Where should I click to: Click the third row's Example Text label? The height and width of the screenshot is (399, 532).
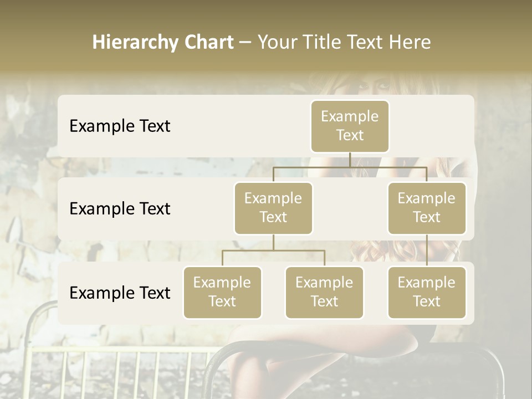(x=120, y=293)
